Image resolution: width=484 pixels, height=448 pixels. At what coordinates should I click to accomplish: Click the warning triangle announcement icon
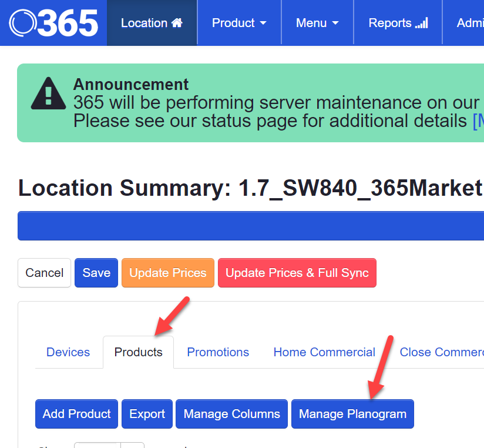coord(49,93)
